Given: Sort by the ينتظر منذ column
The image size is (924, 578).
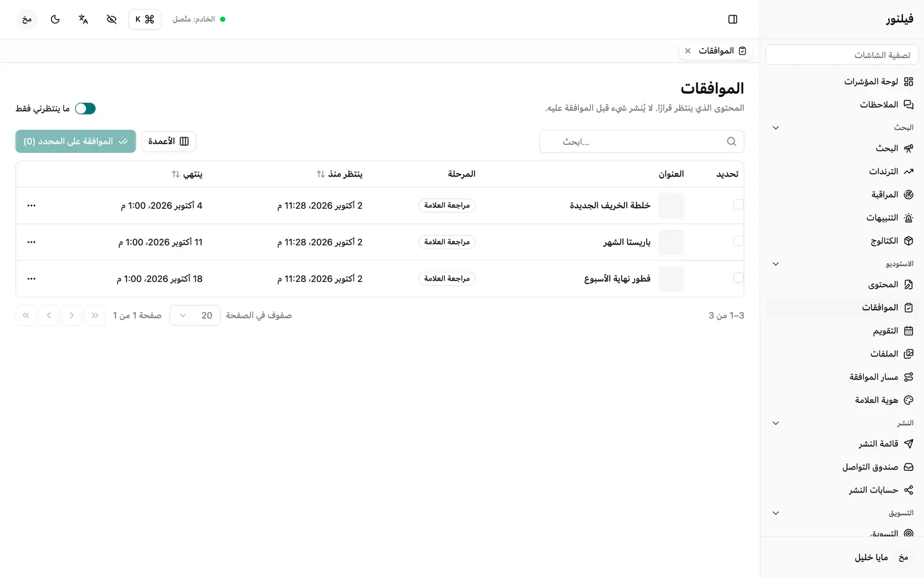Looking at the screenshot, I should pos(339,174).
